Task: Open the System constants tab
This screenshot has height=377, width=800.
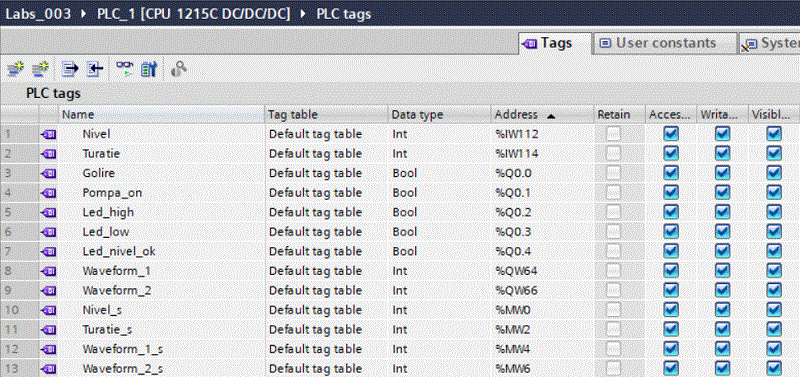Action: click(769, 44)
